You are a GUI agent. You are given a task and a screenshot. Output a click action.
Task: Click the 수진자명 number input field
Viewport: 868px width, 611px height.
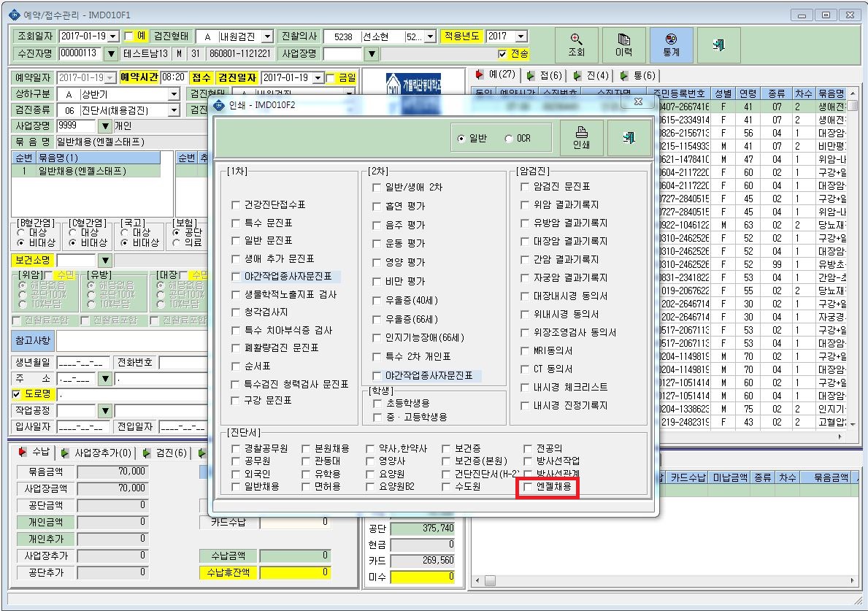pos(81,54)
